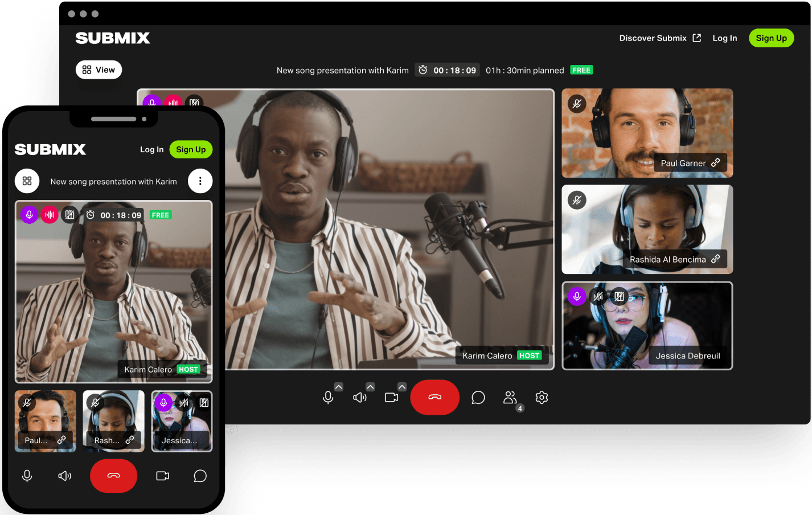812x515 pixels.
Task: Unmute Rashida Al Bencima's microphone
Action: (x=577, y=200)
